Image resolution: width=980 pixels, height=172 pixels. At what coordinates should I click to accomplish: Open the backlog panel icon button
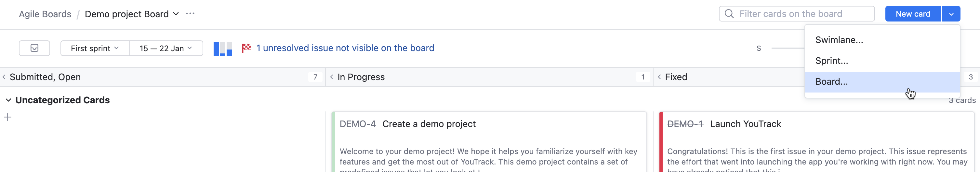[x=34, y=48]
